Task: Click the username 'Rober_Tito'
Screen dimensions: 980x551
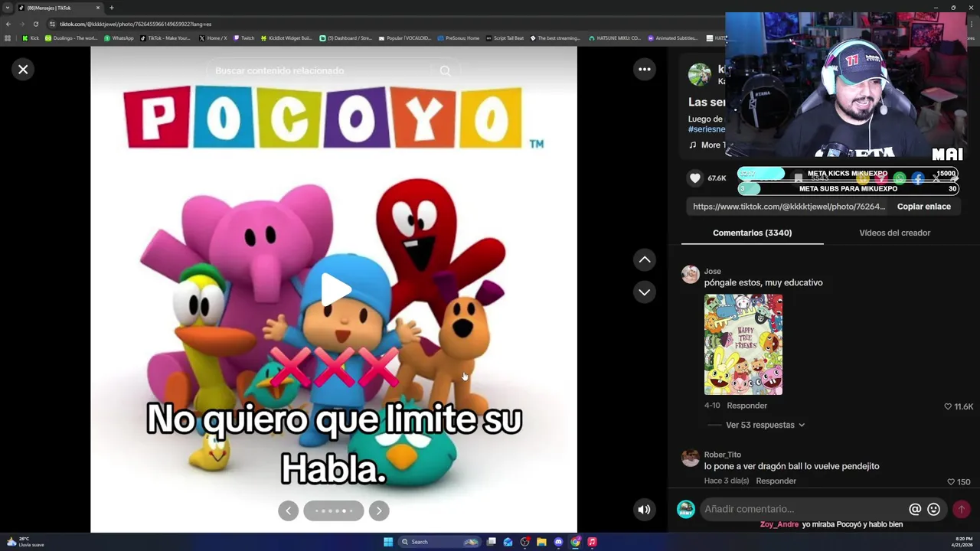Action: coord(722,455)
